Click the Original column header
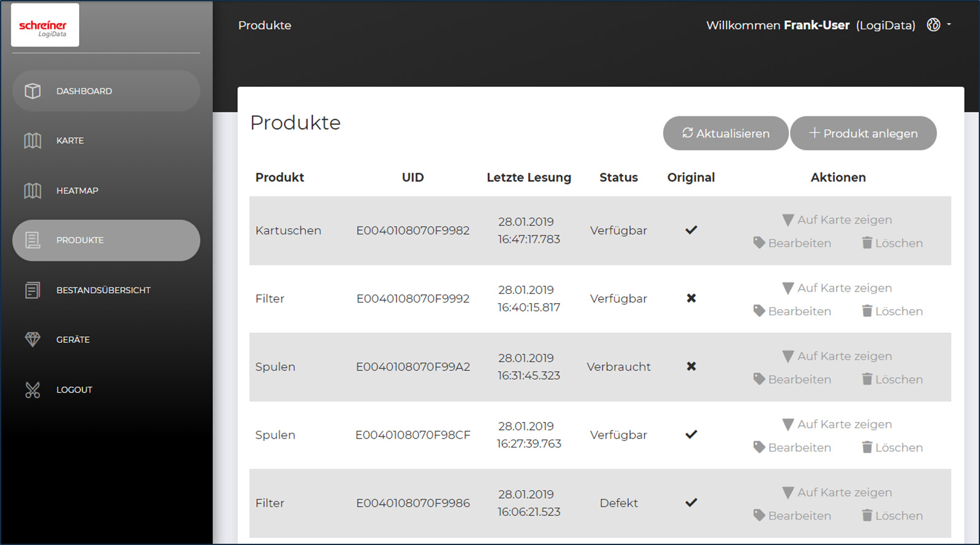Viewport: 980px width, 545px height. coord(691,178)
